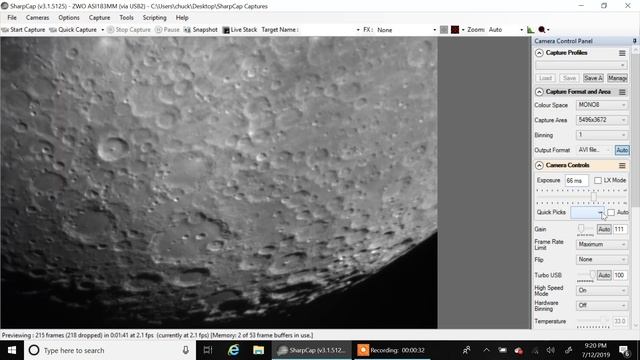Image resolution: width=640 pixels, height=360 pixels.
Task: Collapse the Capture Profiles section
Action: tap(539, 53)
